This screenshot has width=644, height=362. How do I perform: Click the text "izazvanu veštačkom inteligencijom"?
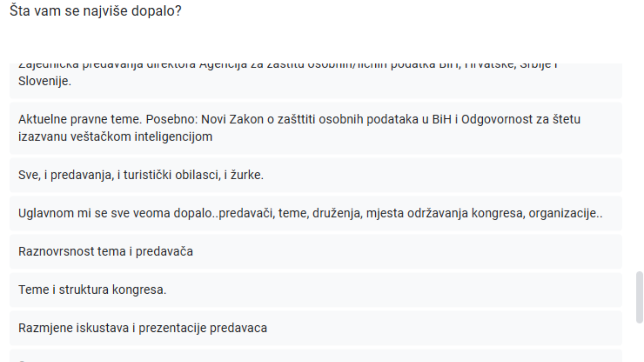point(115,137)
